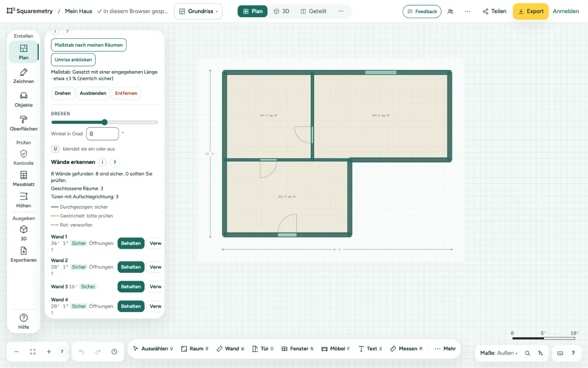This screenshot has height=368, width=588.
Task: Open the three-dot menu beside Teilen
Action: (x=467, y=11)
